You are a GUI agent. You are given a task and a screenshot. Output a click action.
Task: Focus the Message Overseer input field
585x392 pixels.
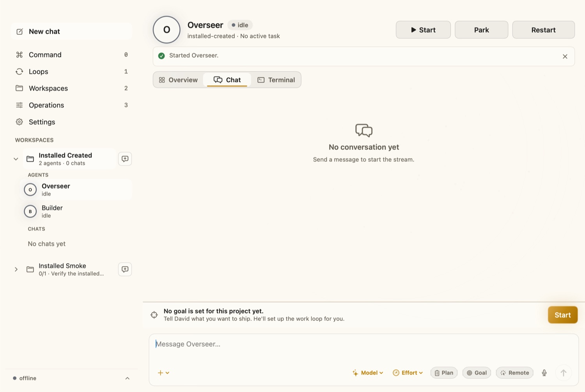363,344
